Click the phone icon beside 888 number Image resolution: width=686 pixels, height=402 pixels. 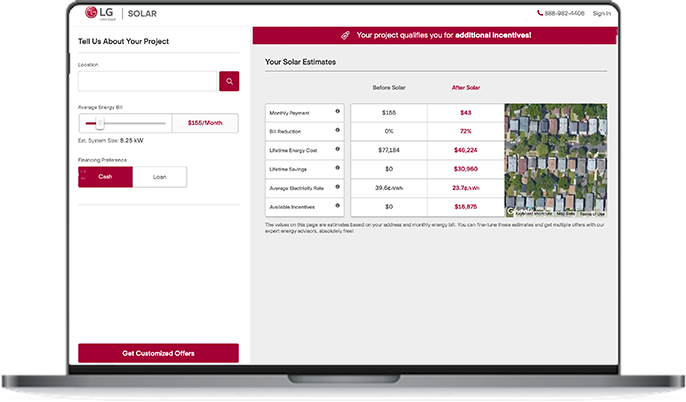point(540,13)
